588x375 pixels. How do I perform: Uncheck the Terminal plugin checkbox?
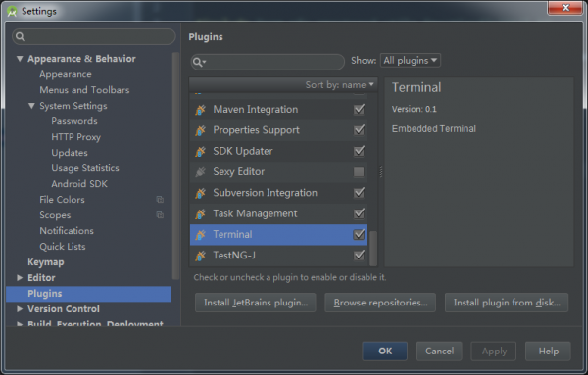point(359,235)
